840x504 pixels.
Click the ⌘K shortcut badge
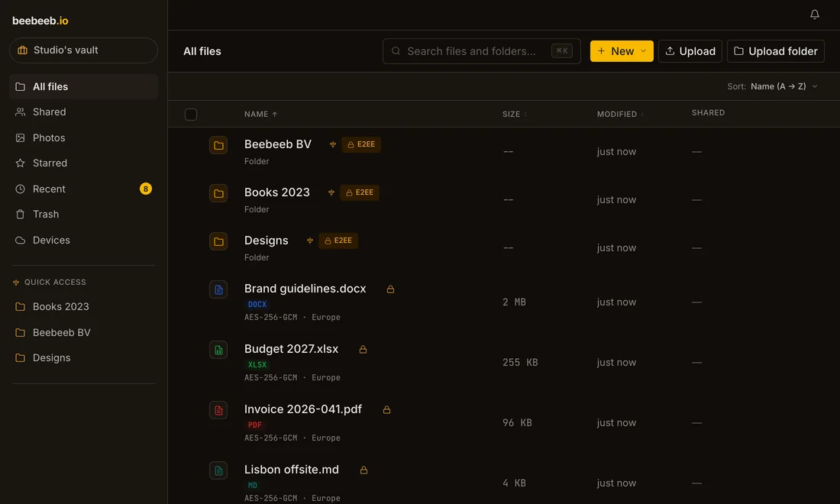pyautogui.click(x=562, y=51)
